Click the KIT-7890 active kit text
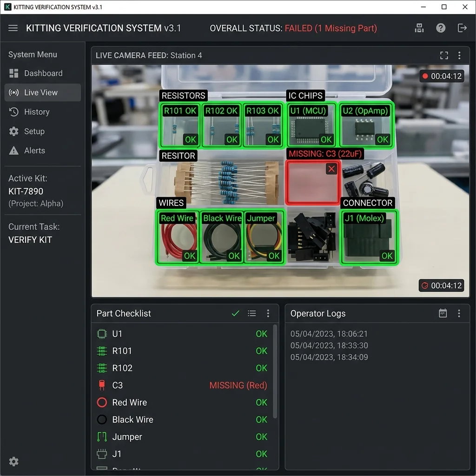Image resolution: width=476 pixels, height=476 pixels. point(26,191)
